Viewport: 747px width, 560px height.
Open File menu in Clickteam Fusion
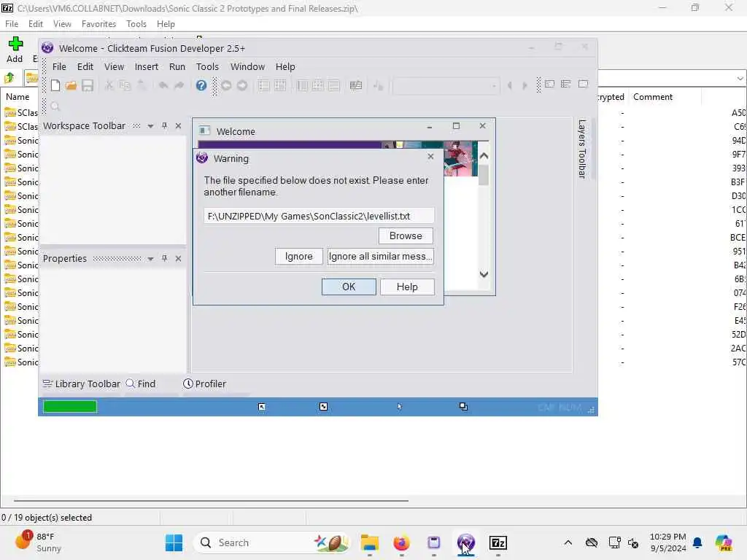pos(59,66)
